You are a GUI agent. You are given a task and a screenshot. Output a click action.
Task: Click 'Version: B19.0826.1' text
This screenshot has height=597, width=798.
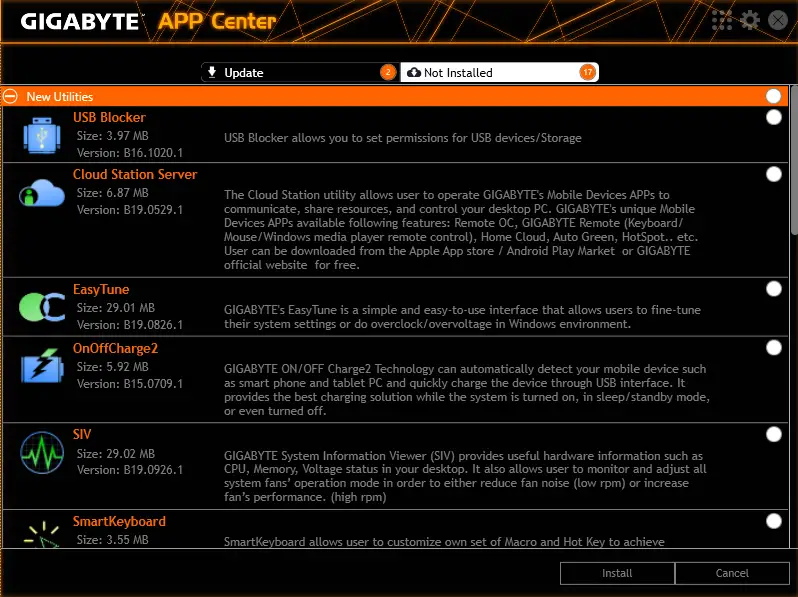pos(130,325)
